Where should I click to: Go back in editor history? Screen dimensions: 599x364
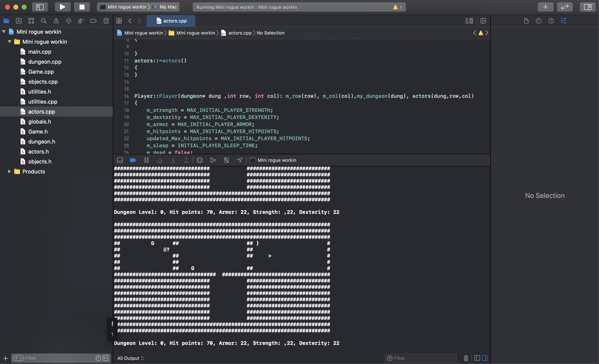point(130,21)
